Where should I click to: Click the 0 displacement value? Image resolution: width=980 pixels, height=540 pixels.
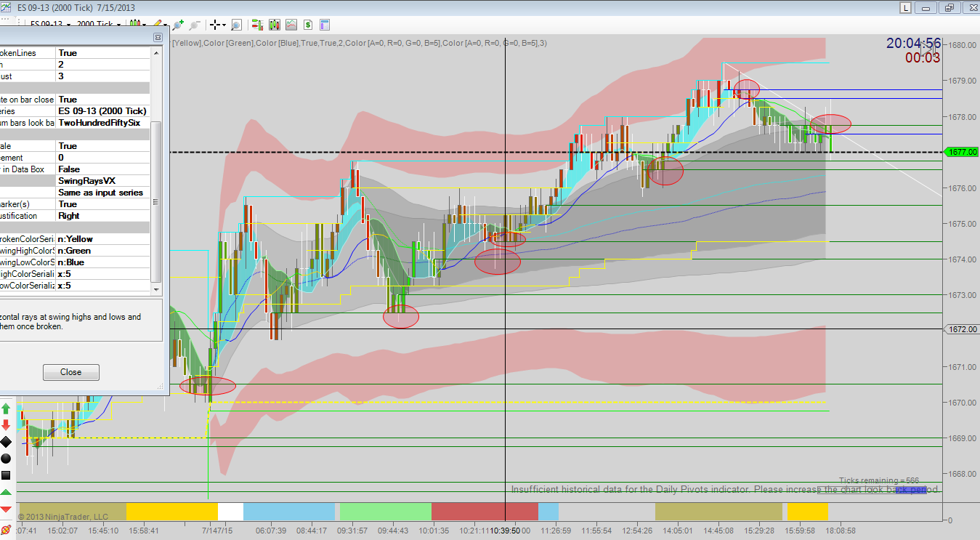(x=102, y=158)
